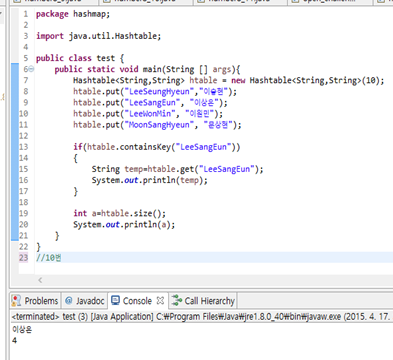Click the "String temp=htable.get" line

(177, 169)
